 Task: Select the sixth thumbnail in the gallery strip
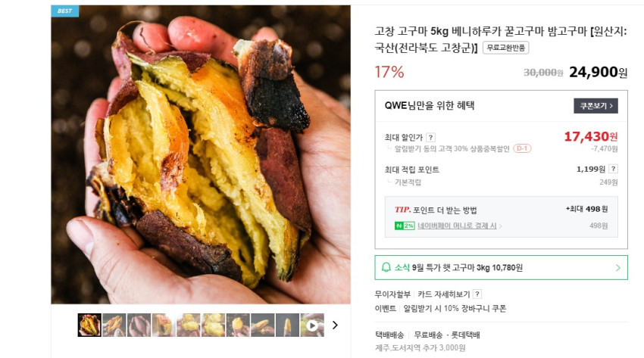click(213, 325)
